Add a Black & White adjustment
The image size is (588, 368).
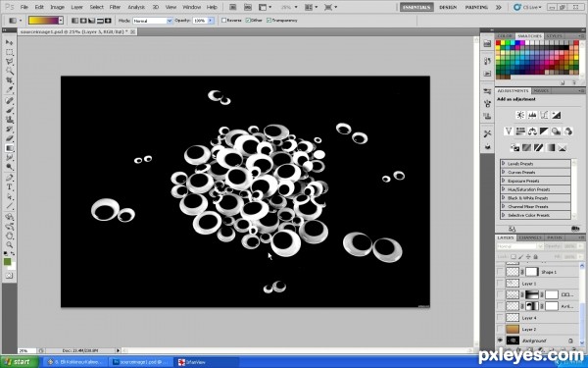point(544,131)
